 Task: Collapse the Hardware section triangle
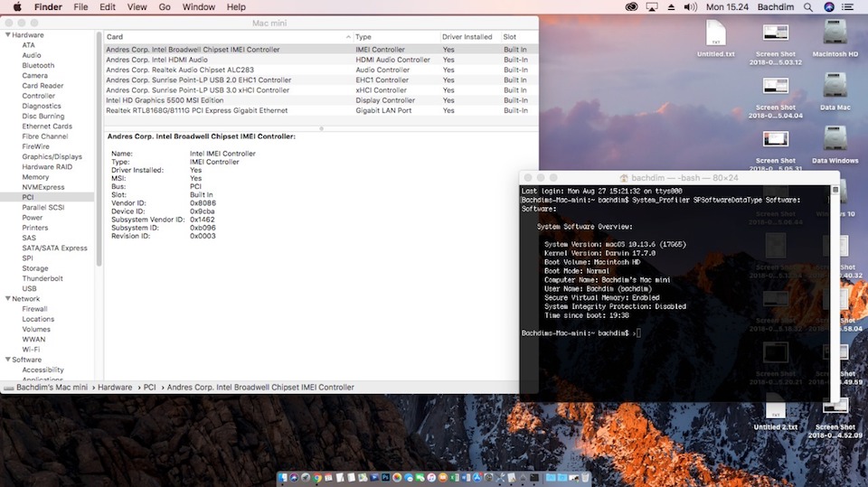click(x=8, y=35)
